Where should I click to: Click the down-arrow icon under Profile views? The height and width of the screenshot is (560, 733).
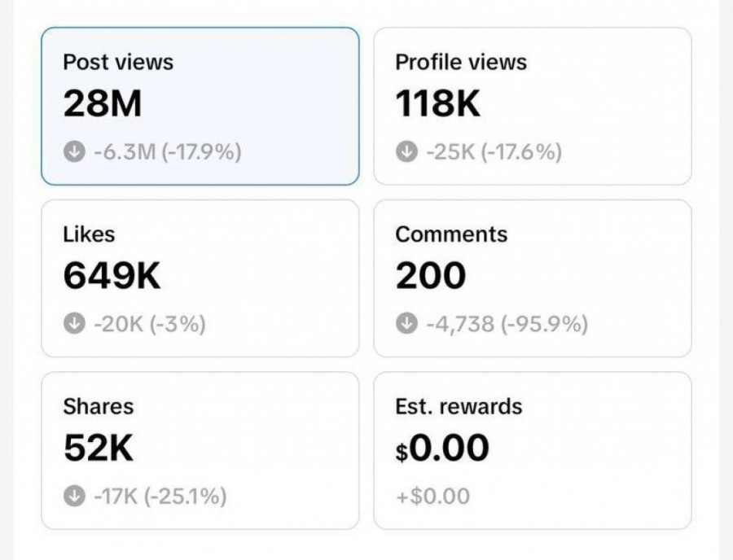pyautogui.click(x=406, y=152)
